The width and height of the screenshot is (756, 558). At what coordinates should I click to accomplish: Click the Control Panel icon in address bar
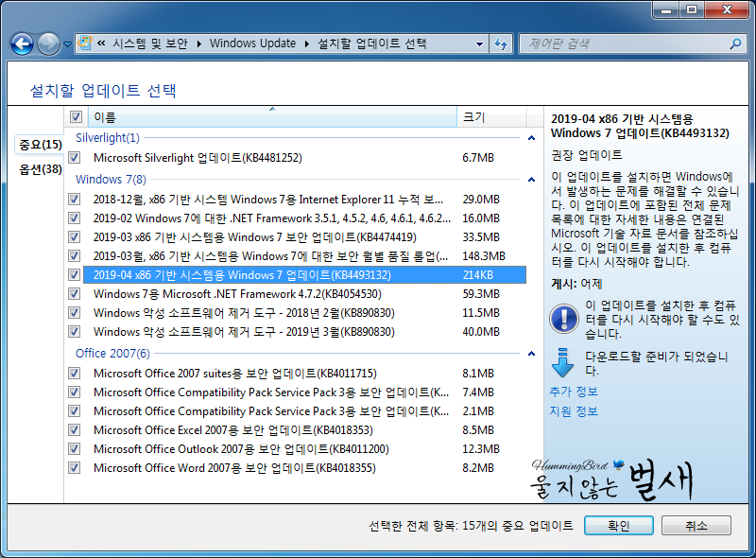pyautogui.click(x=85, y=43)
